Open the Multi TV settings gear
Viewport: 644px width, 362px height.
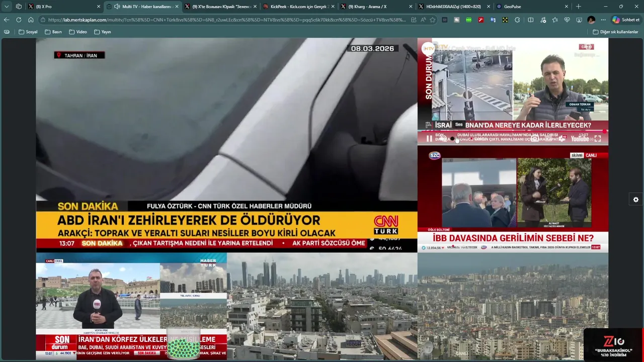pos(636,200)
